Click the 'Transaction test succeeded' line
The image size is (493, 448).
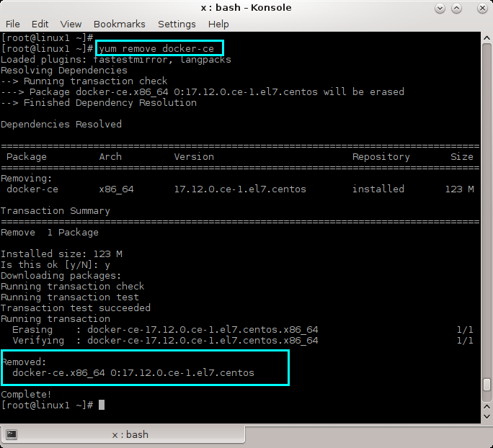[x=76, y=308]
